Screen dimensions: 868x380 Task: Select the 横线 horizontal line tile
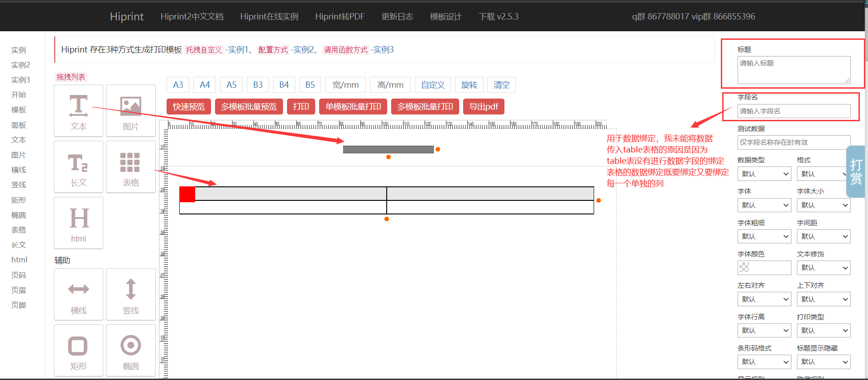pyautogui.click(x=78, y=294)
